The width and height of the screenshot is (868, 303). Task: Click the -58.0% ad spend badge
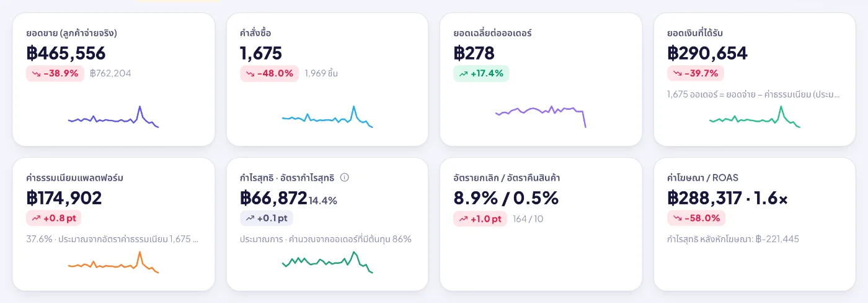click(696, 218)
